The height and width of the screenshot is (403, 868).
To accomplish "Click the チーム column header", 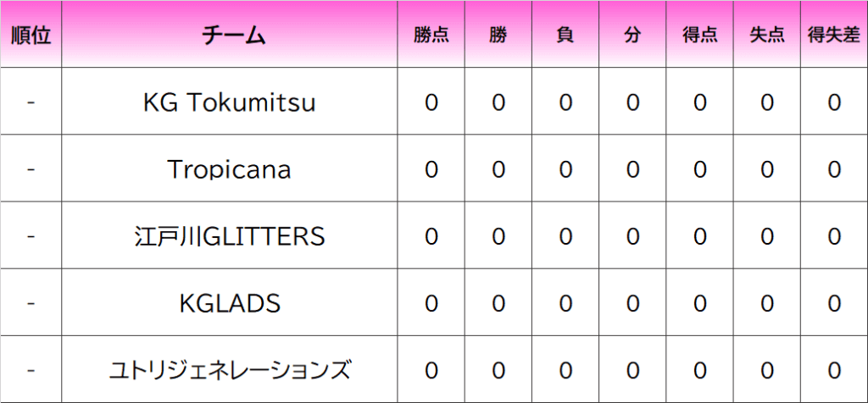I will point(230,36).
